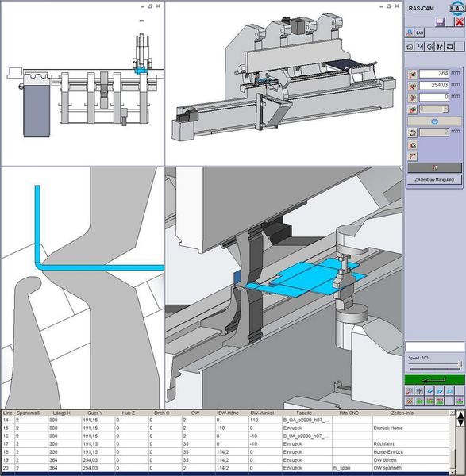Click the axis icon beside the dropdown box

coord(412,109)
